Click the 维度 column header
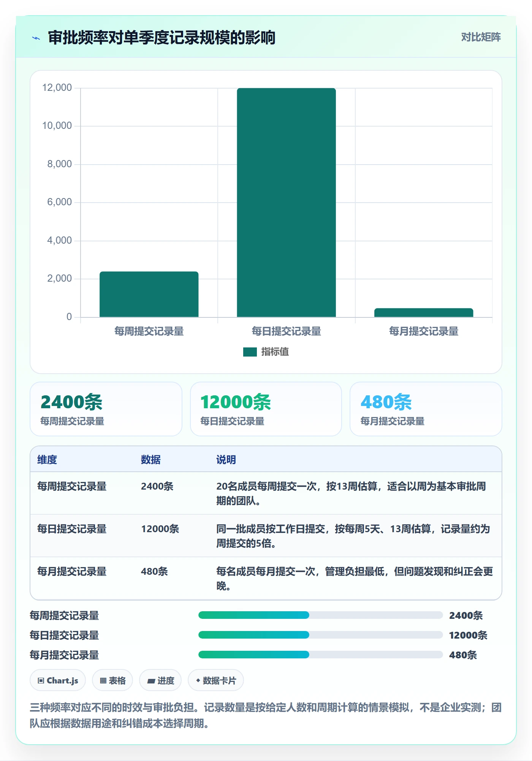Viewport: 532px width, 761px height. pyautogui.click(x=47, y=460)
